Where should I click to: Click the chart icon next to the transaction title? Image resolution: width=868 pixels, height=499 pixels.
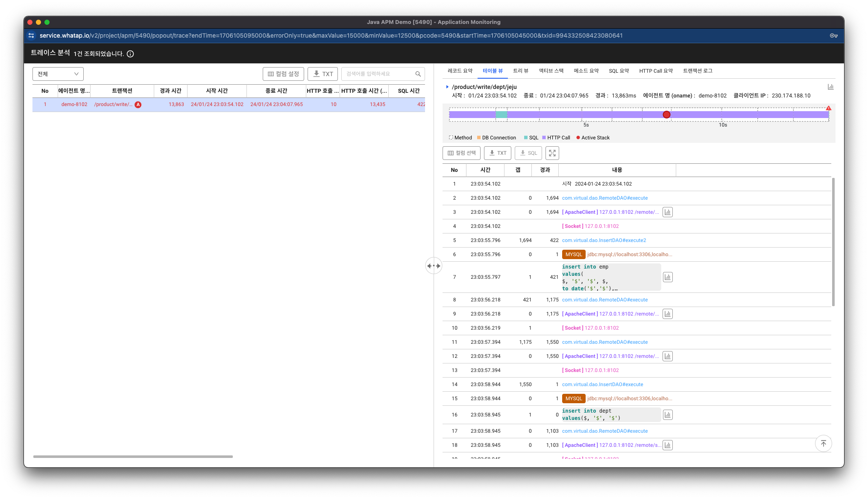tap(830, 87)
